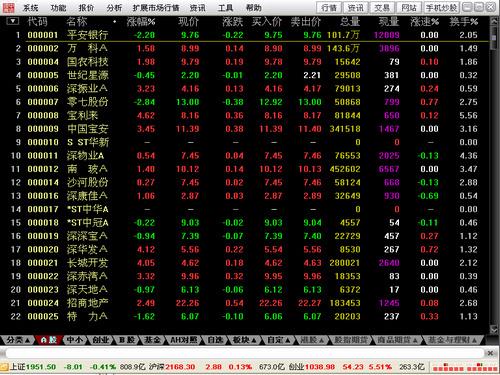500x375 pixels.
Task: Open the 工具 menu
Action: coord(226,8)
